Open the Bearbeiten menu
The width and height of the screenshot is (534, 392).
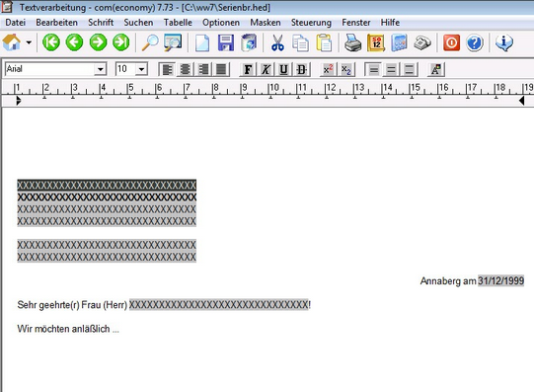57,23
